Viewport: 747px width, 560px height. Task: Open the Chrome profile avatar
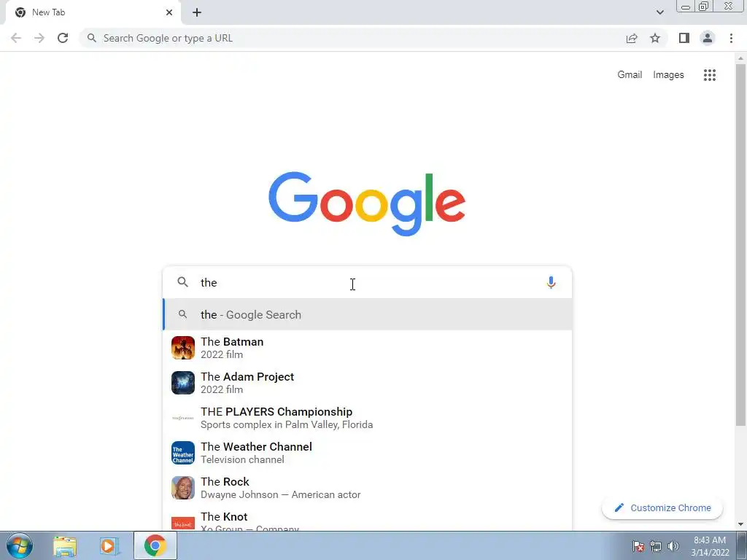(x=708, y=38)
